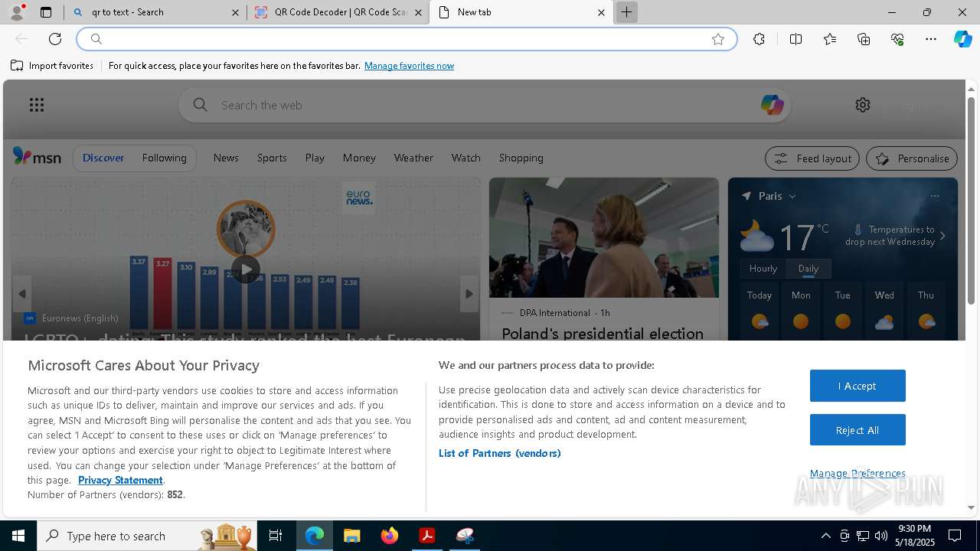
Task: Click Manage favorites now link
Action: click(409, 66)
